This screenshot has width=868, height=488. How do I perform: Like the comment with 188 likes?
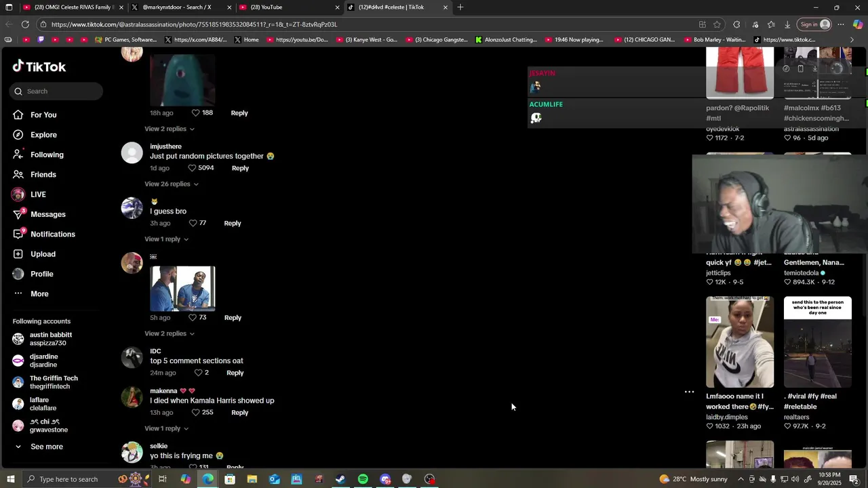195,113
